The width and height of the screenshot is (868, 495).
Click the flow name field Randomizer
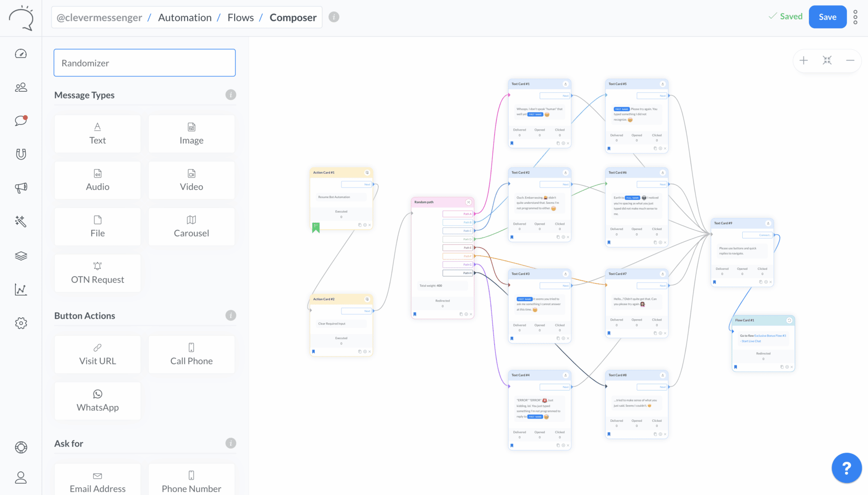(145, 63)
